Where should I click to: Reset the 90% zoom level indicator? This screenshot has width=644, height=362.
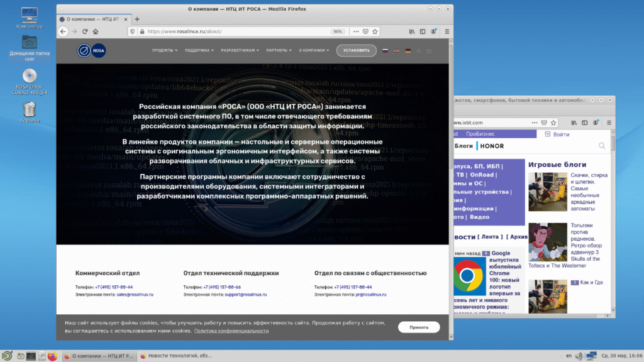pos(338,31)
